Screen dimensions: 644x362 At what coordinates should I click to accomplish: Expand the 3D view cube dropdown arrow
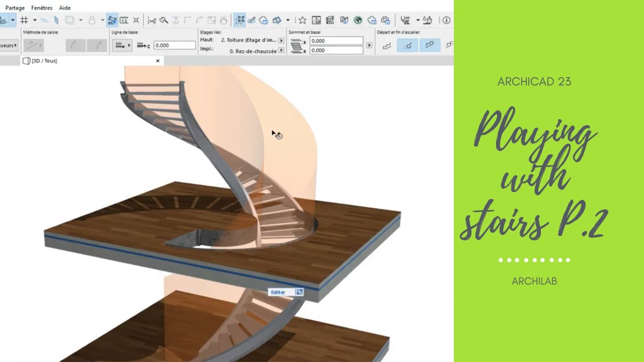pyautogui.click(x=288, y=20)
